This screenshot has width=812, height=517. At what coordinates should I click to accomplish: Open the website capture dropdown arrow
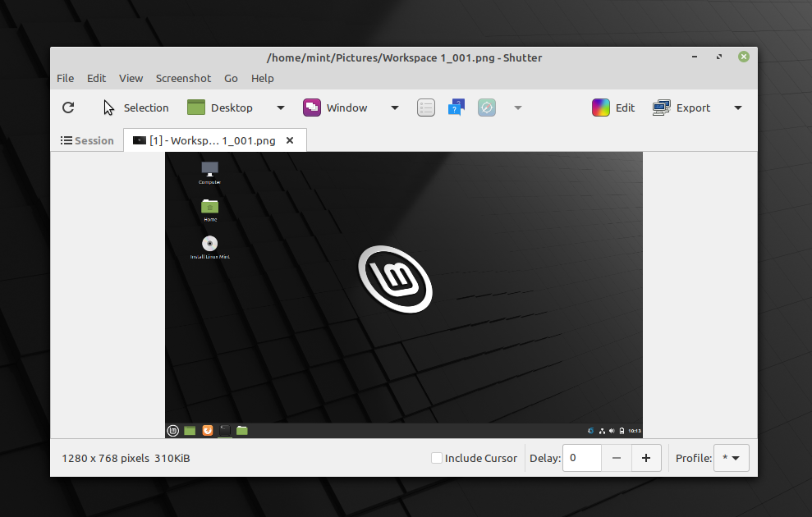[518, 108]
